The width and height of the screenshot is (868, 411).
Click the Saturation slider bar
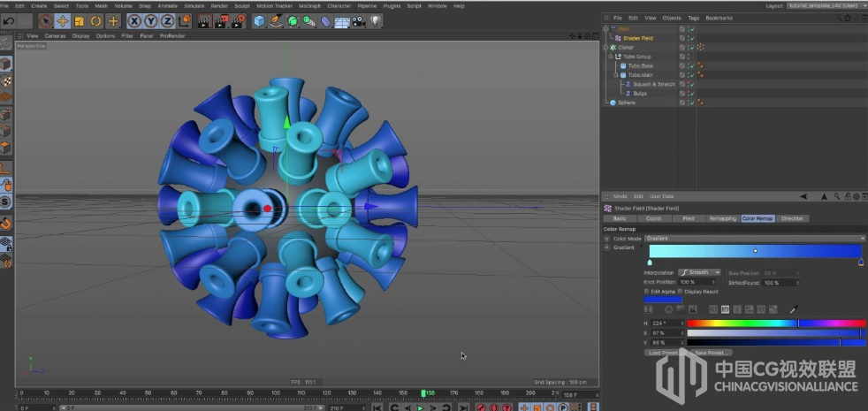776,333
